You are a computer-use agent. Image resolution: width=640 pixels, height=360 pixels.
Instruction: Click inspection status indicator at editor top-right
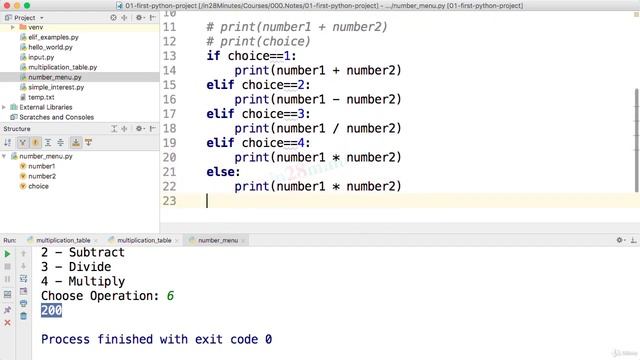click(x=636, y=14)
